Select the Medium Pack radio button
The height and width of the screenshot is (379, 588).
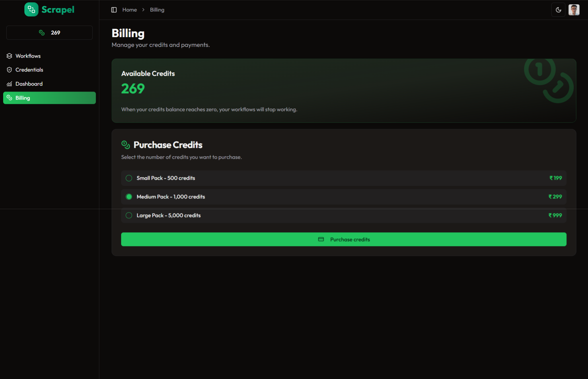(129, 197)
